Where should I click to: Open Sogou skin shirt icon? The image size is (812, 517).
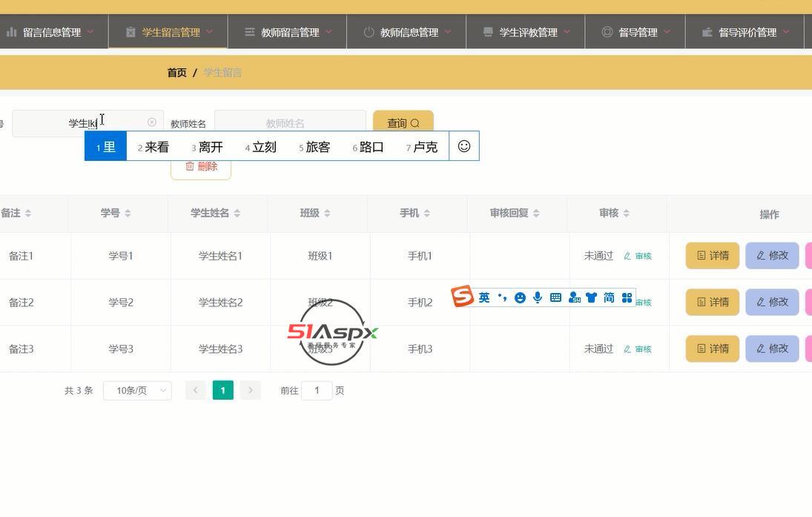pos(592,297)
